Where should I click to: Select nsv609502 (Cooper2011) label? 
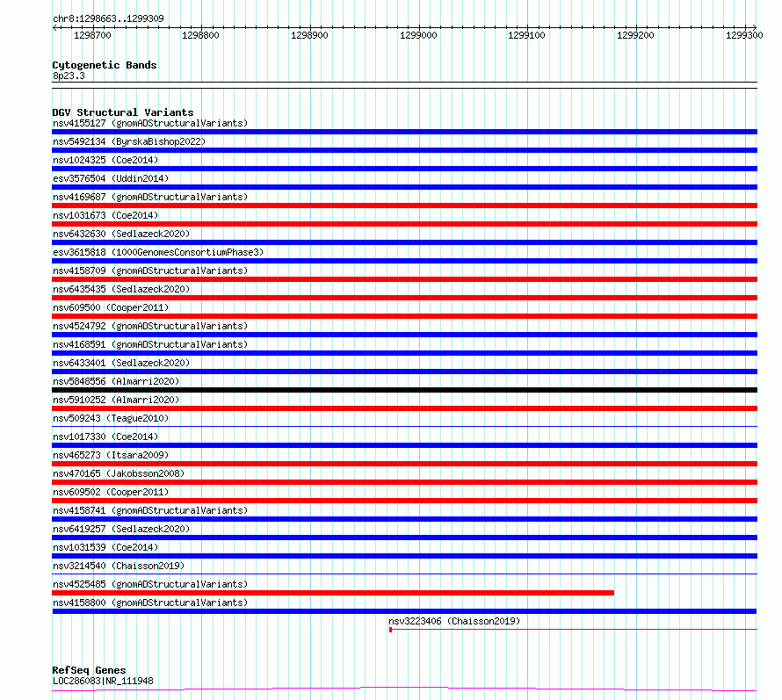111,492
